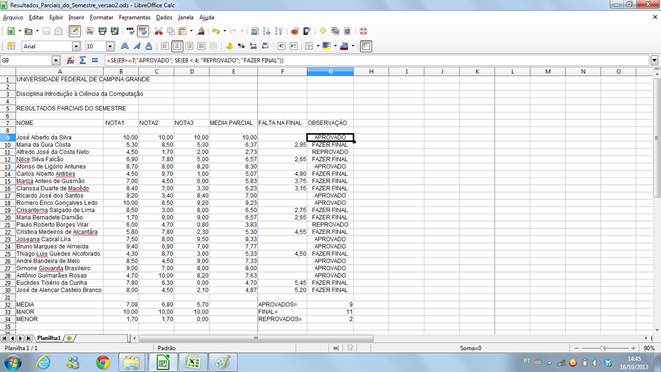Toggle Justified alignment
661x372 pixels.
click(202, 46)
